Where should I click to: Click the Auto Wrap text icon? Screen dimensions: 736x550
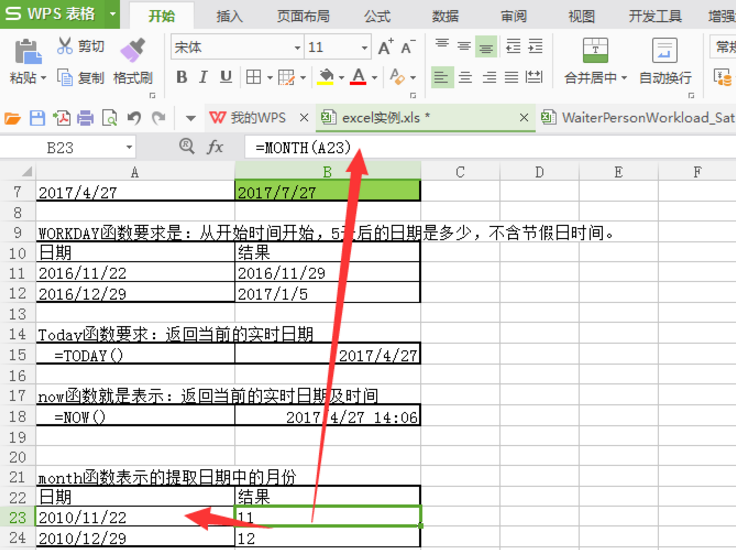point(664,50)
